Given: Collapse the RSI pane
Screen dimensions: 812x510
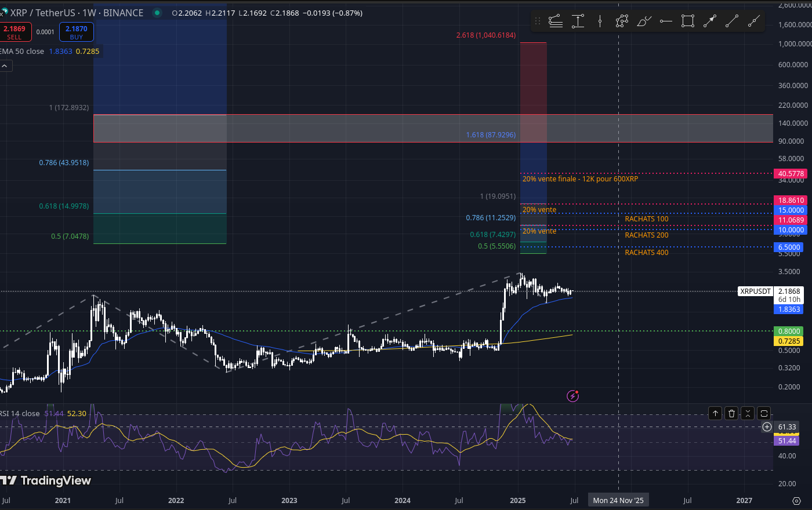Looking at the screenshot, I should pos(748,413).
